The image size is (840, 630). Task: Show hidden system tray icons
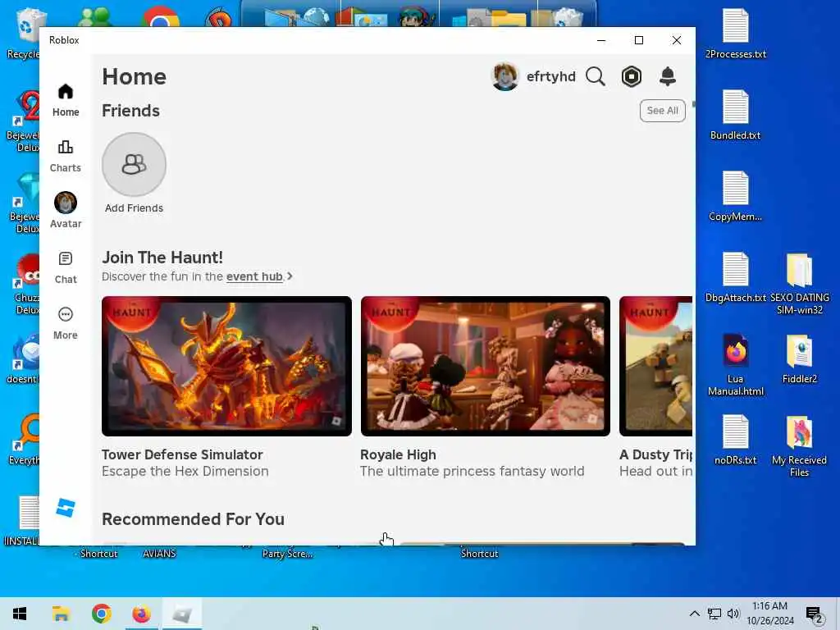pyautogui.click(x=694, y=614)
